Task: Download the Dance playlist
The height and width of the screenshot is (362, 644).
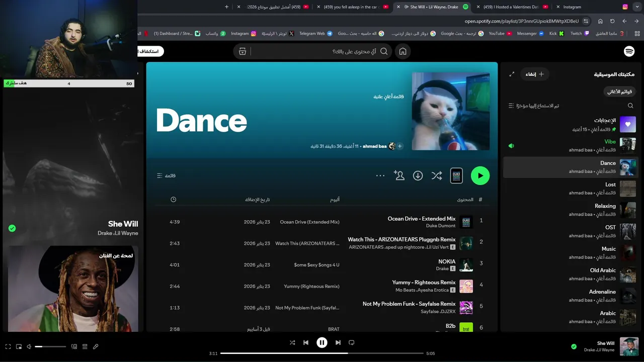Action: click(x=418, y=175)
